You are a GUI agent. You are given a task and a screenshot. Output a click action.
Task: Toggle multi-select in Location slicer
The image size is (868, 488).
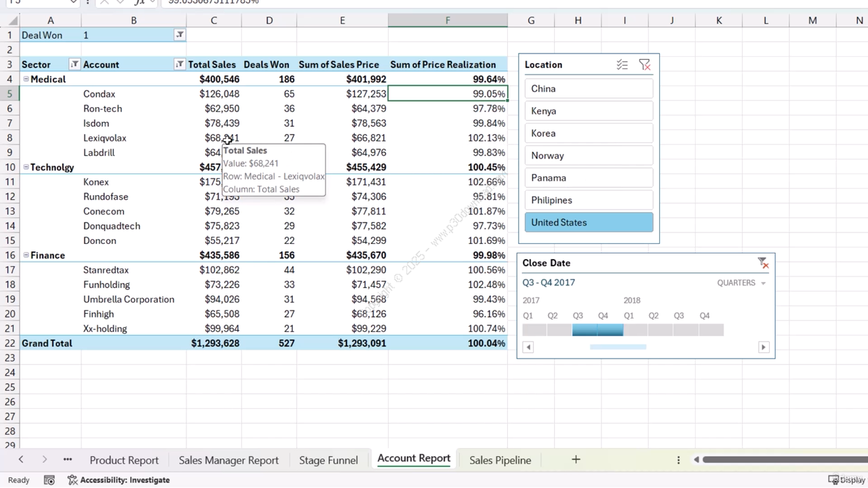click(622, 65)
